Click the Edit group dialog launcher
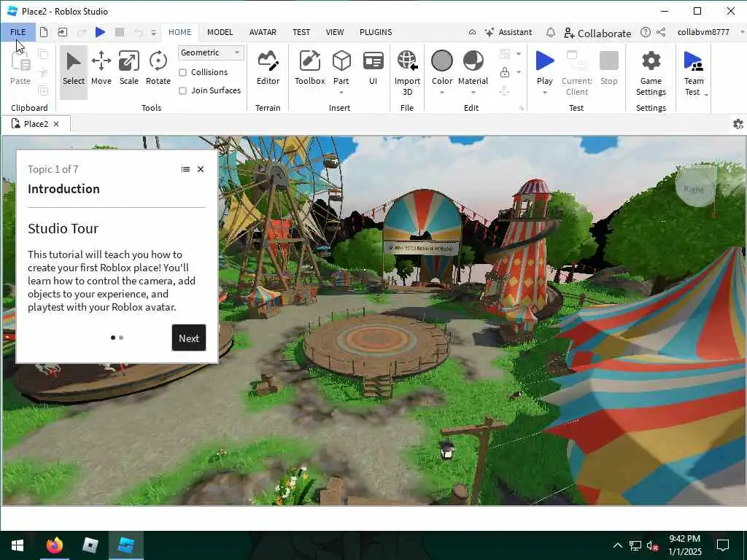The image size is (747, 560). click(521, 108)
